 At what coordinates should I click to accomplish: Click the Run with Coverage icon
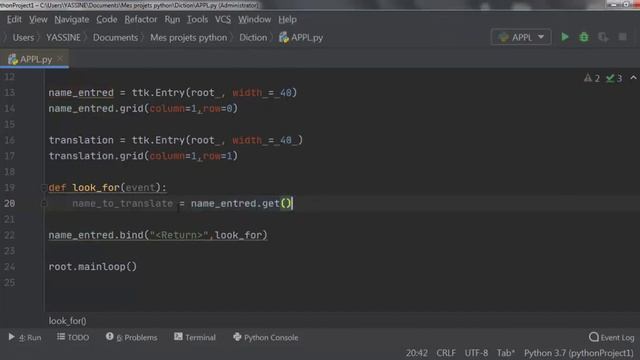click(603, 37)
